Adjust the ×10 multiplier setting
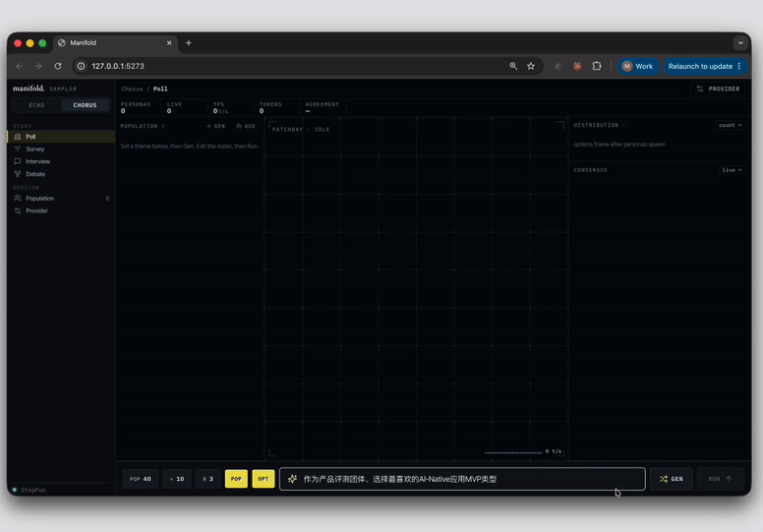This screenshot has width=763, height=532. click(177, 479)
